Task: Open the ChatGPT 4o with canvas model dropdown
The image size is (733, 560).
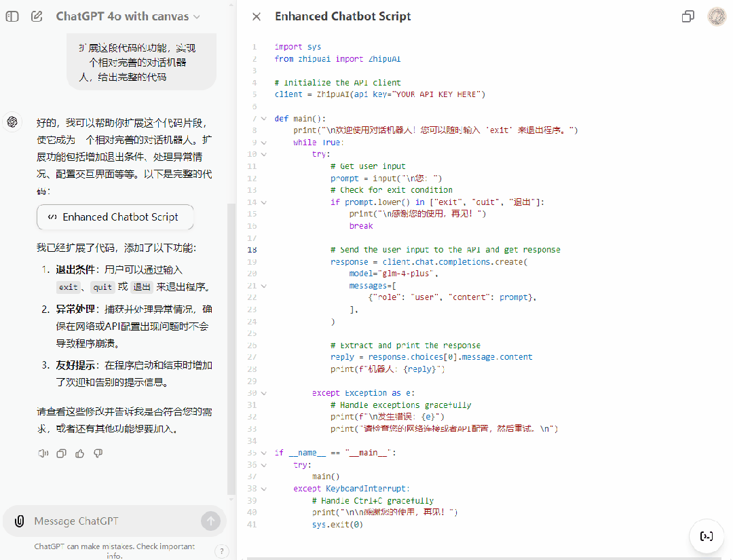Action: (x=128, y=16)
